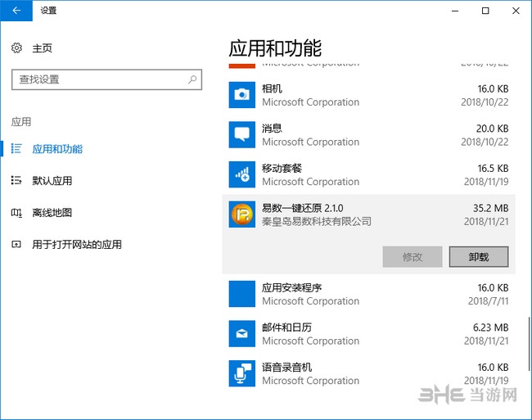The image size is (532, 420).
Task: Click the 16.5 KB size value
Action: [493, 168]
